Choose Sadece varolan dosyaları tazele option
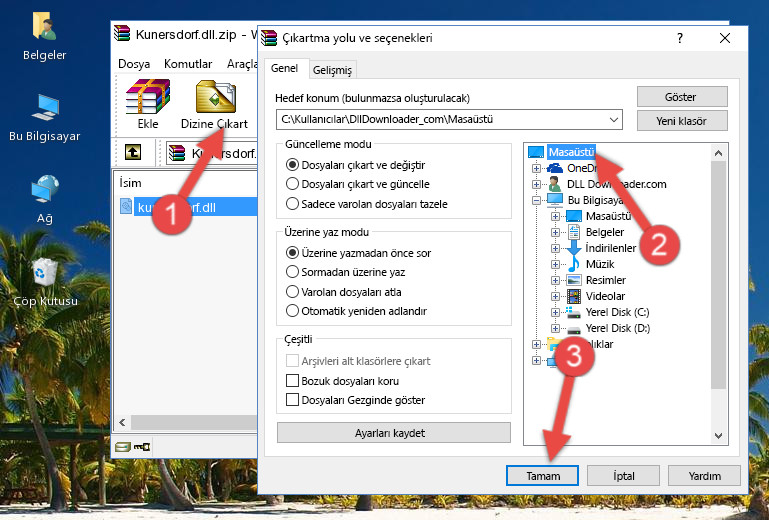The image size is (769, 520). (292, 204)
